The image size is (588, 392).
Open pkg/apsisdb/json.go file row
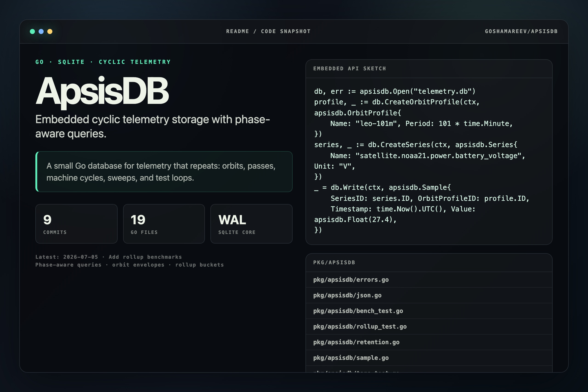click(429, 295)
